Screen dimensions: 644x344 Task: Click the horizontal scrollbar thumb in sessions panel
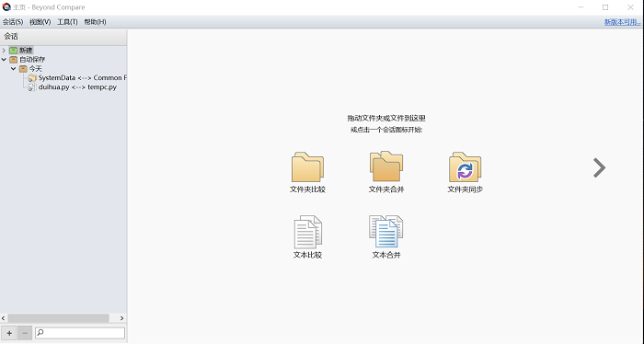coord(58,318)
